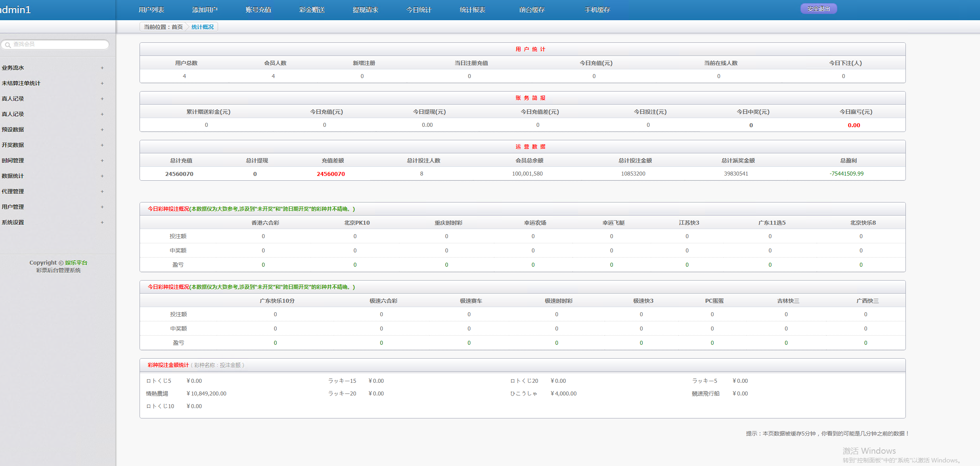The image size is (980, 466).
Task: Focus the 查找会员 search field
Action: [x=59, y=44]
